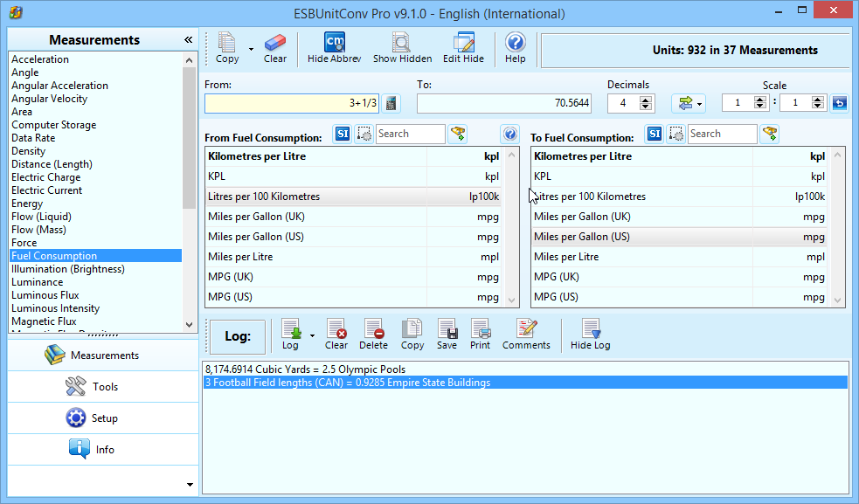Click SI filter icon for From units
859x504 pixels.
point(343,134)
